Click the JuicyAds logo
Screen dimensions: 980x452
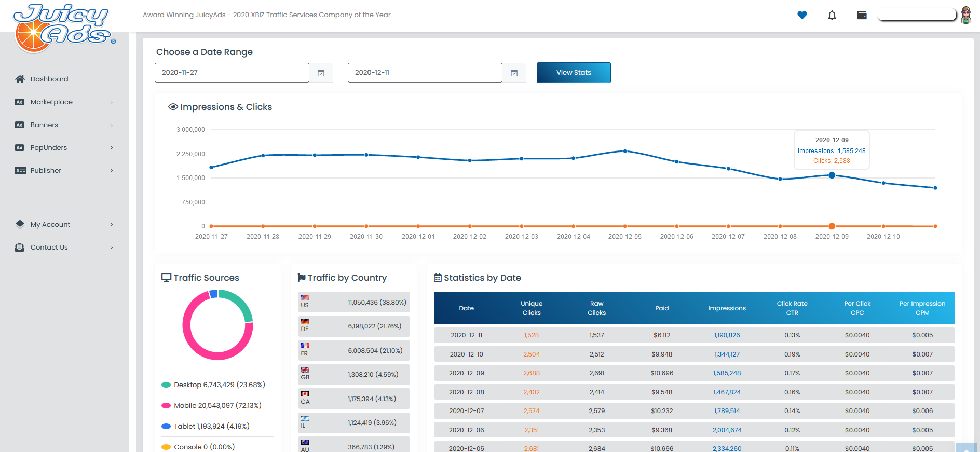pos(63,27)
